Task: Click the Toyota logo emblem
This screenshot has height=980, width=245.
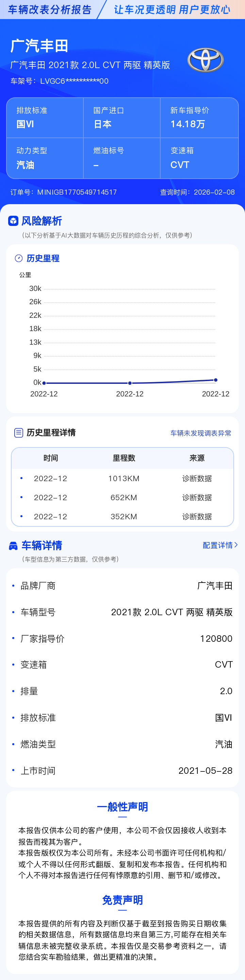Action: tap(205, 60)
